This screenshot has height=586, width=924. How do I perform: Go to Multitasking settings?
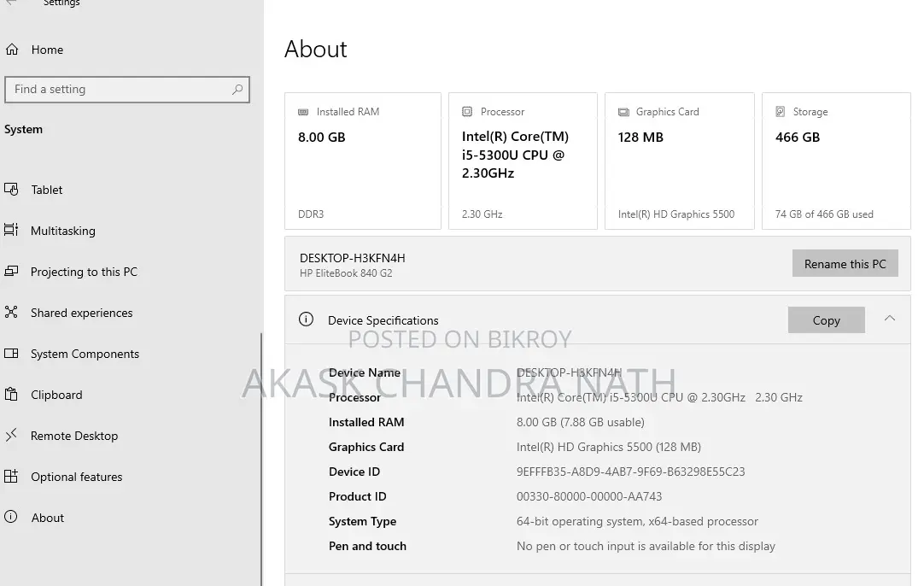(63, 231)
